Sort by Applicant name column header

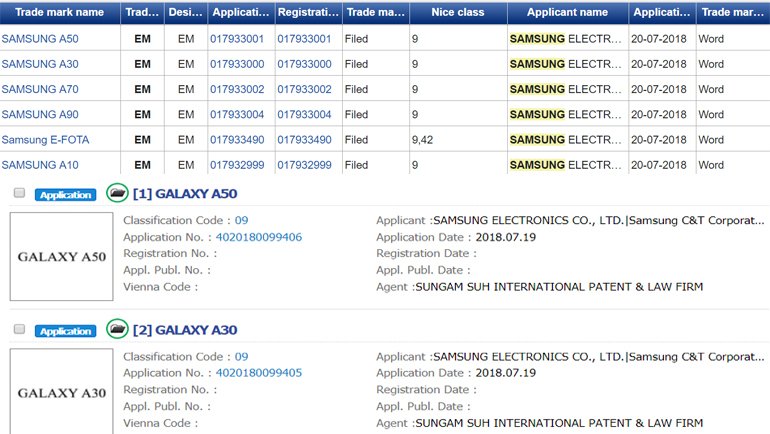pyautogui.click(x=568, y=12)
